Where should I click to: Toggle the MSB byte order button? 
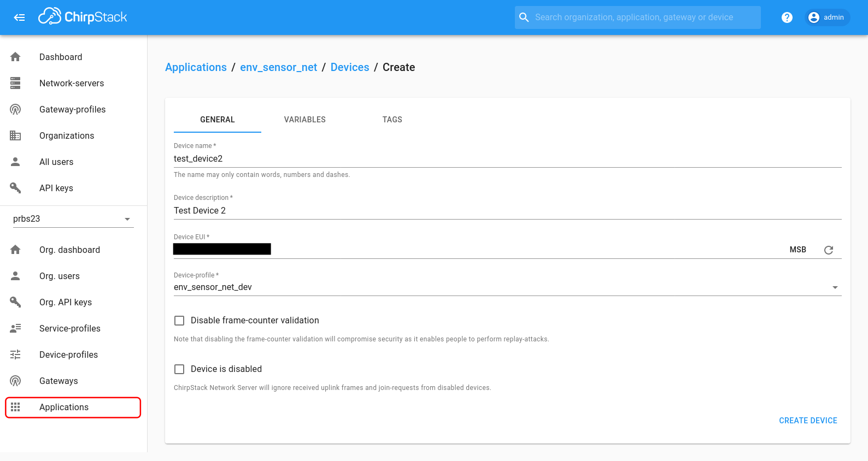pos(798,250)
